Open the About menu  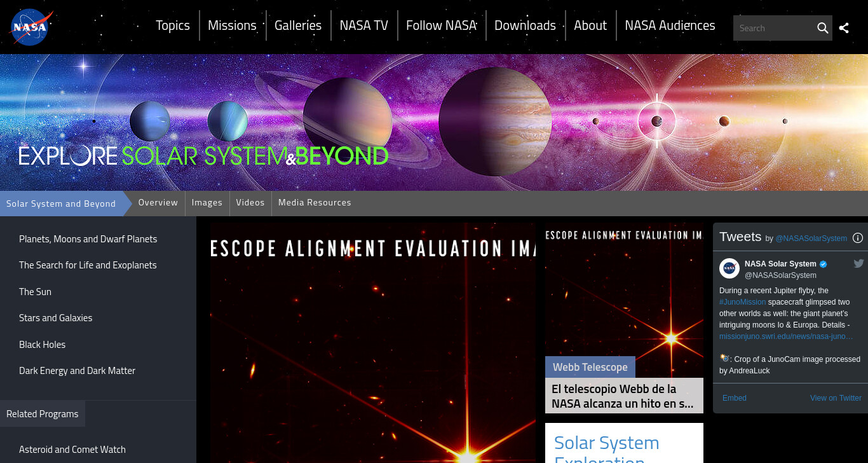[590, 25]
